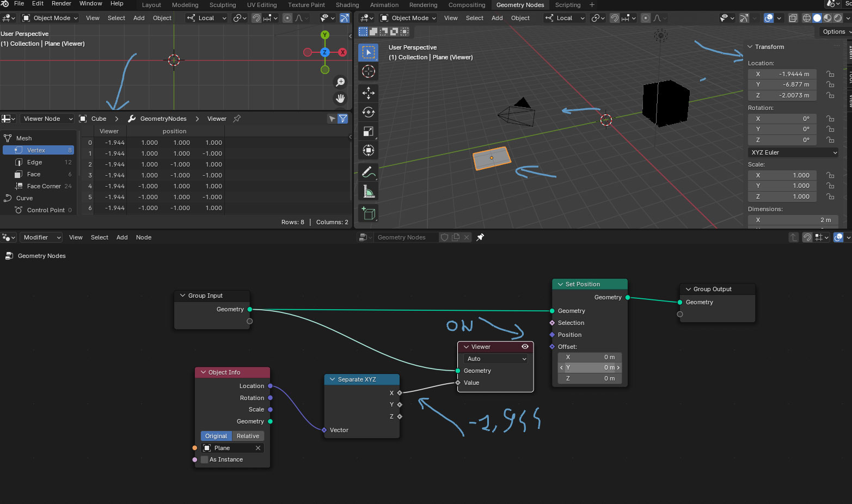852x504 pixels.
Task: Open the Shading workspace tab
Action: coord(347,5)
